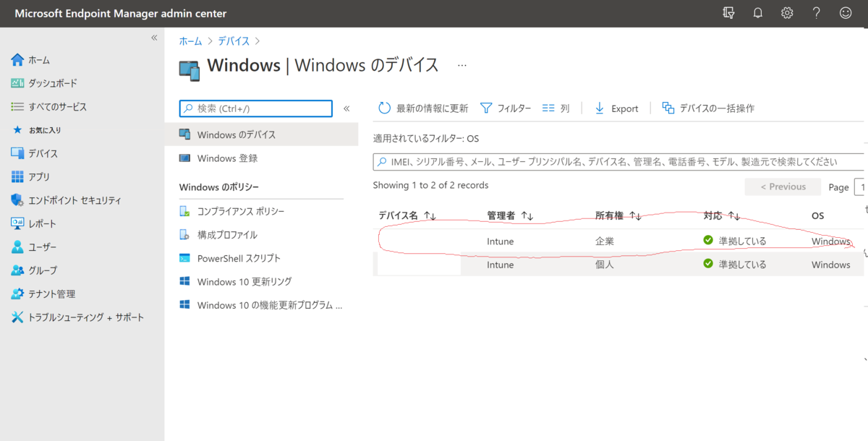
Task: Open すべてのサービス in the sidebar
Action: tap(58, 106)
